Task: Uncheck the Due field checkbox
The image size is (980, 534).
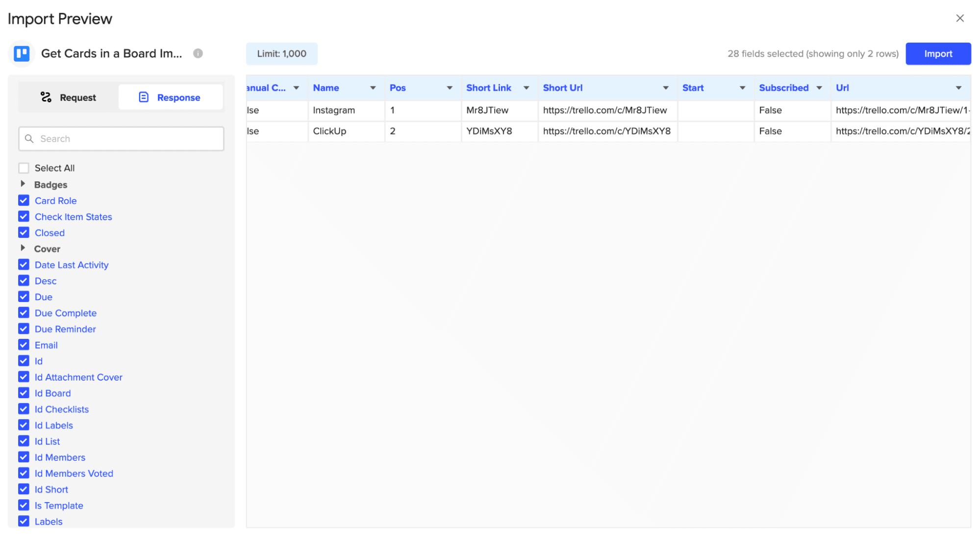Action: click(x=24, y=297)
